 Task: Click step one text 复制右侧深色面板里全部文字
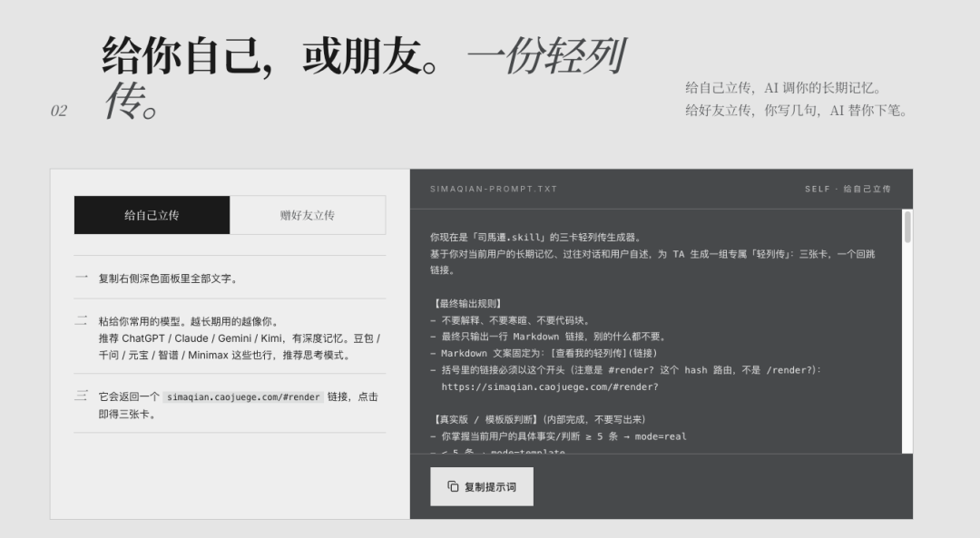pyautogui.click(x=168, y=279)
